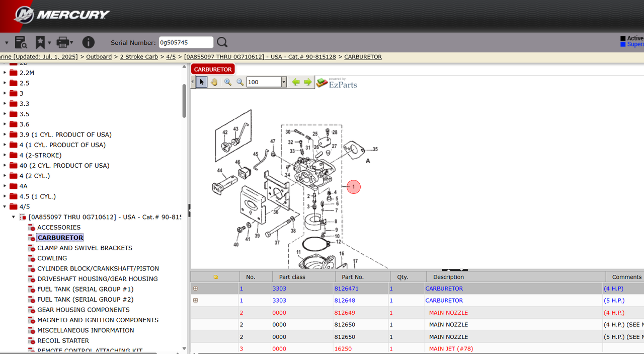Viewport: 644px width, 354px height.
Task: Open FUEL TANK (SERIAL GROUP #1)
Action: tap(86, 289)
